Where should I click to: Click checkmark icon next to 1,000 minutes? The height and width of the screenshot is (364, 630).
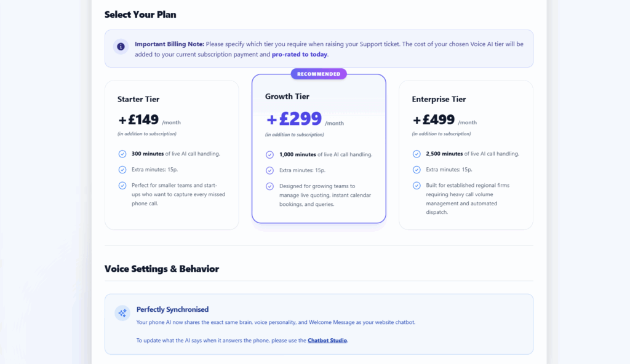[x=269, y=154]
